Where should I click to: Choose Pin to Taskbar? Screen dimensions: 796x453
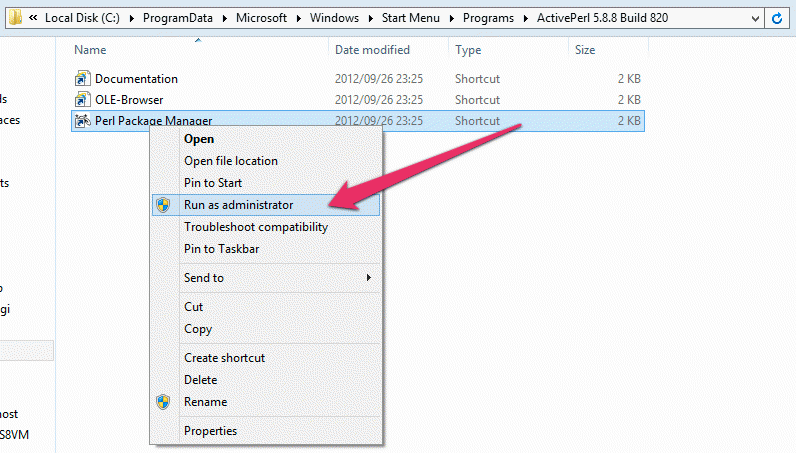(221, 249)
